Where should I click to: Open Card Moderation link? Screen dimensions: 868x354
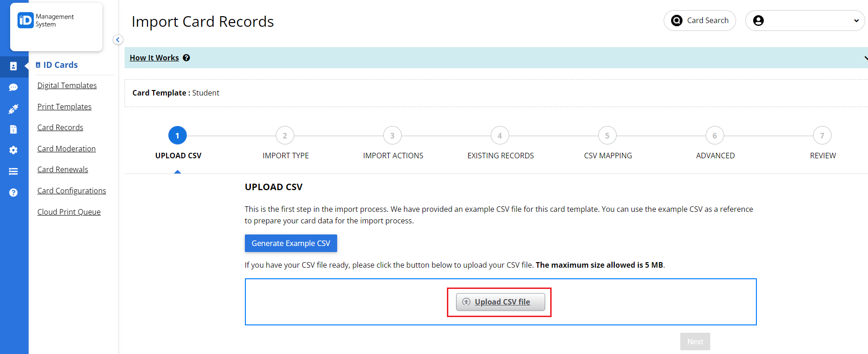pos(66,149)
